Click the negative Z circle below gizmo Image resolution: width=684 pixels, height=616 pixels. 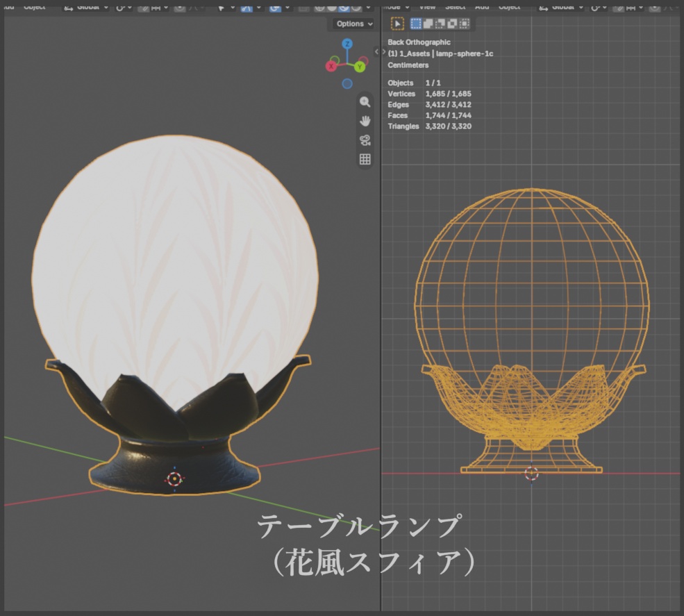[347, 84]
